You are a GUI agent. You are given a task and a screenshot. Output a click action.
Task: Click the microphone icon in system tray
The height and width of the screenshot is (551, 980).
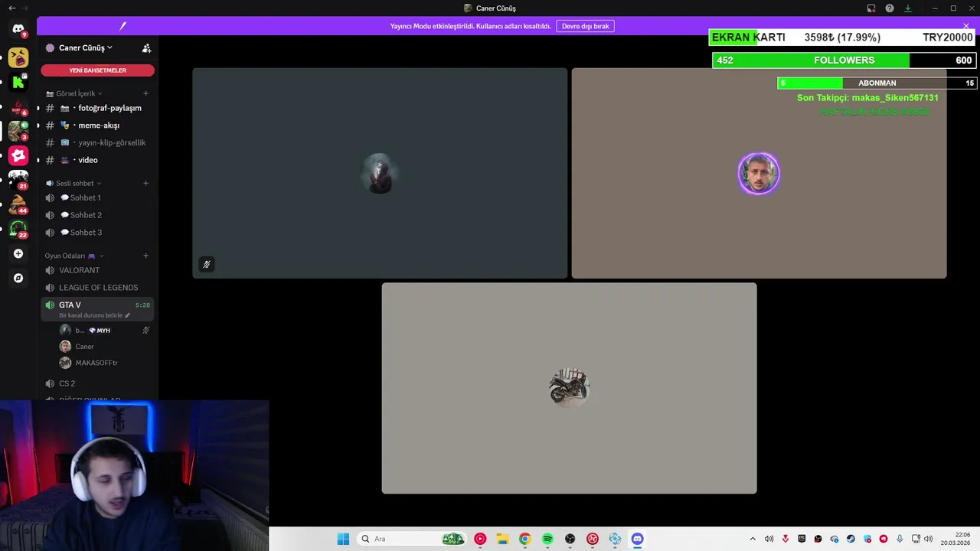tap(900, 539)
